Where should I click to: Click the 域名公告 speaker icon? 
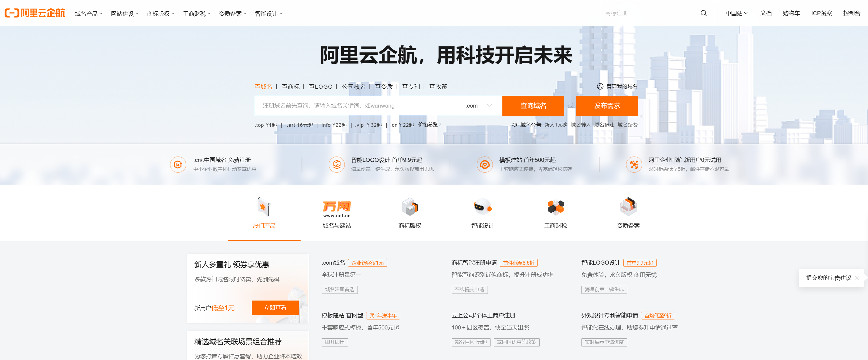tap(514, 125)
